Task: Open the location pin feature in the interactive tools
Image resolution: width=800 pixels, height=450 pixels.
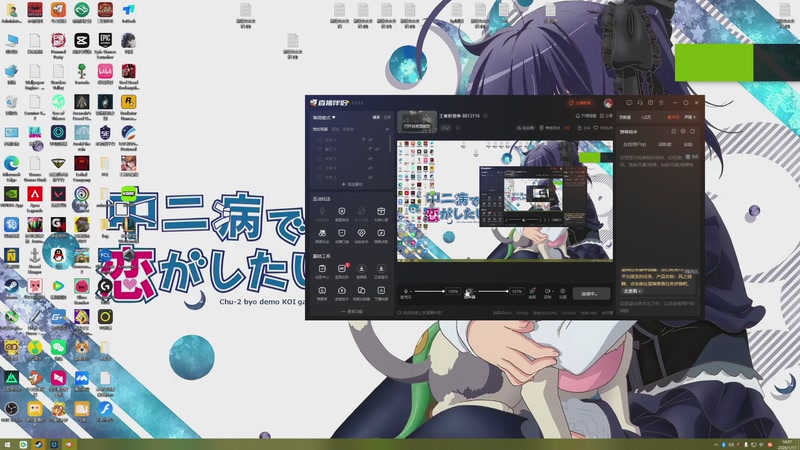Action: (361, 236)
